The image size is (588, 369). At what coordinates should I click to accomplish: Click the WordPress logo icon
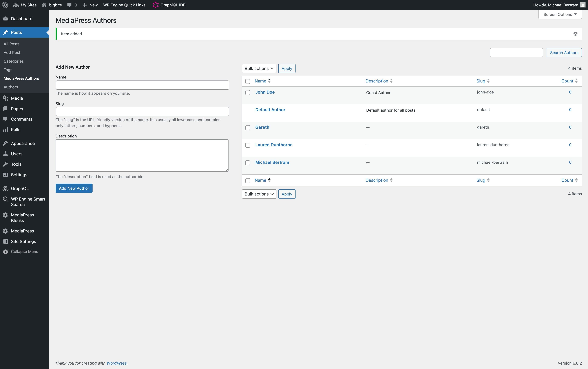pyautogui.click(x=5, y=5)
